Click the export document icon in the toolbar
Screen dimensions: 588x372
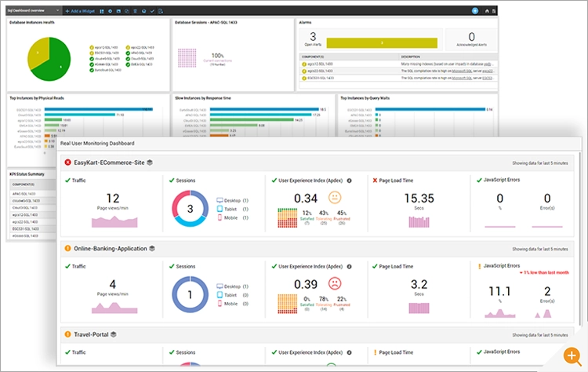[161, 11]
